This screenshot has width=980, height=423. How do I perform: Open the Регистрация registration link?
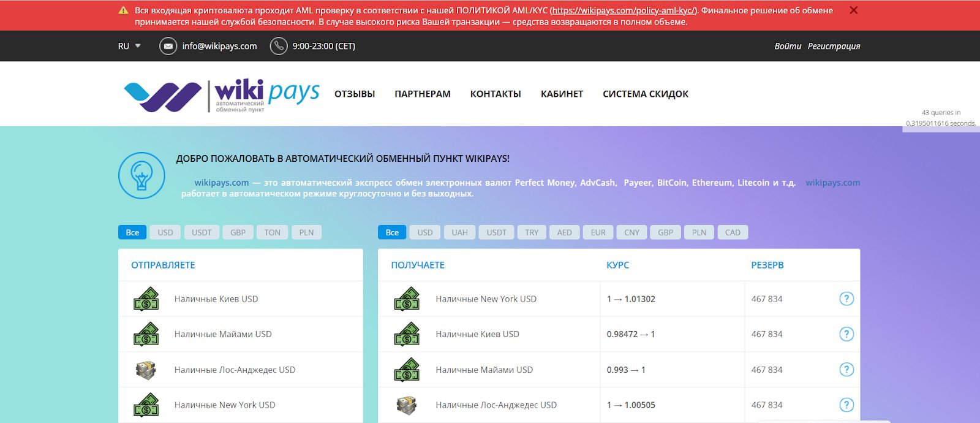click(834, 46)
